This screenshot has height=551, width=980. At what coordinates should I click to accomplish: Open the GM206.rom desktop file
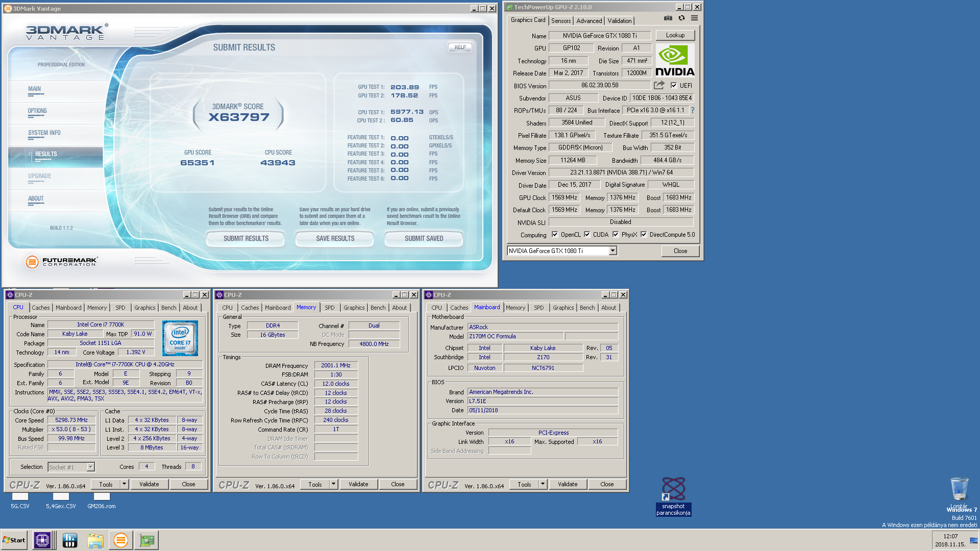click(102, 500)
